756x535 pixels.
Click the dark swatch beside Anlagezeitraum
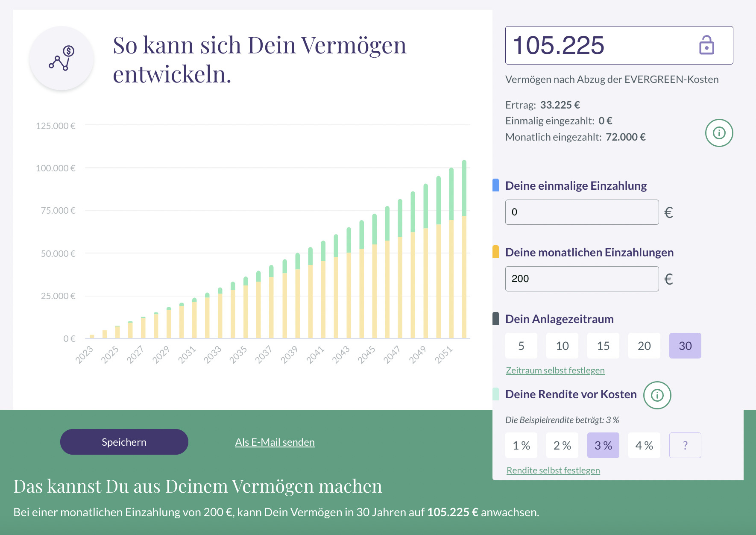tap(495, 318)
